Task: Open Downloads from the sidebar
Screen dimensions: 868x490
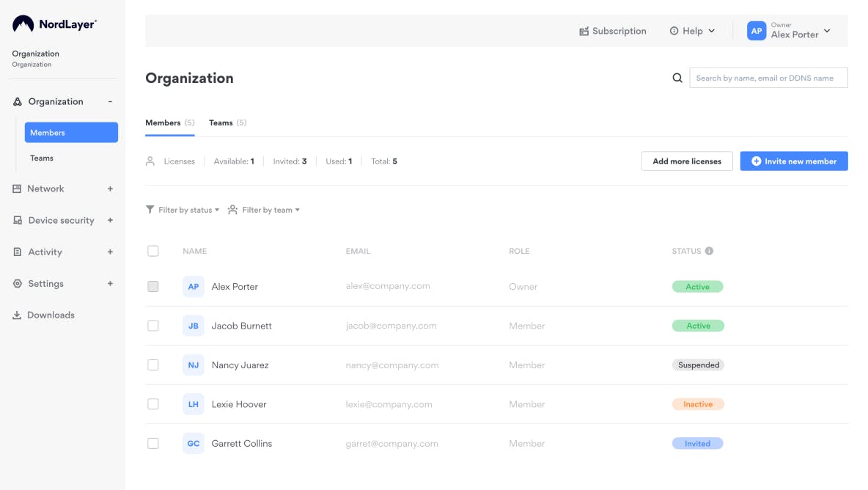Action: coord(51,315)
